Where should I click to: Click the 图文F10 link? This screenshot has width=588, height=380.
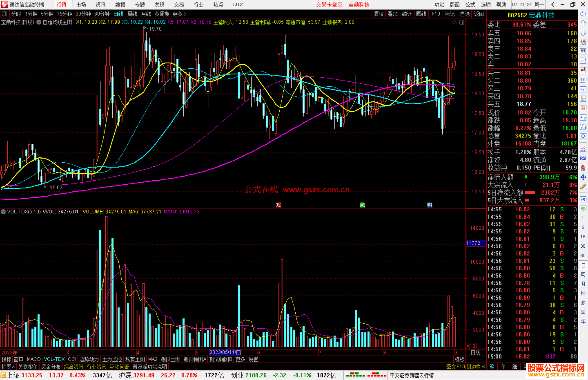click(x=455, y=367)
